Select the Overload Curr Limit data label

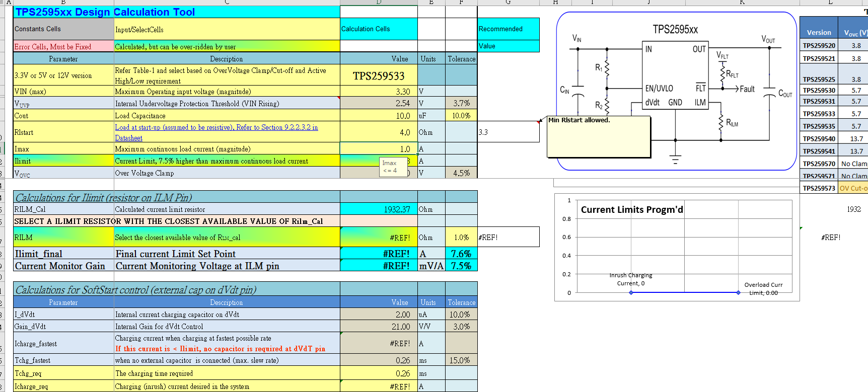tap(763, 289)
